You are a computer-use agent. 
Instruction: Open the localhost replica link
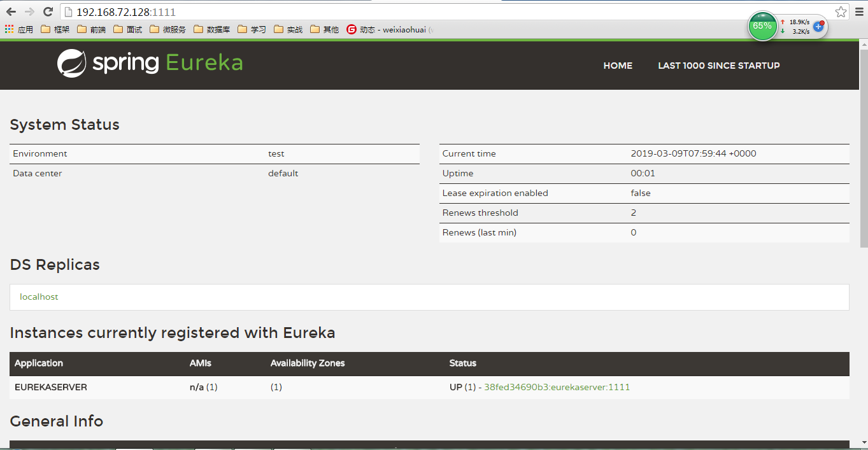[39, 297]
